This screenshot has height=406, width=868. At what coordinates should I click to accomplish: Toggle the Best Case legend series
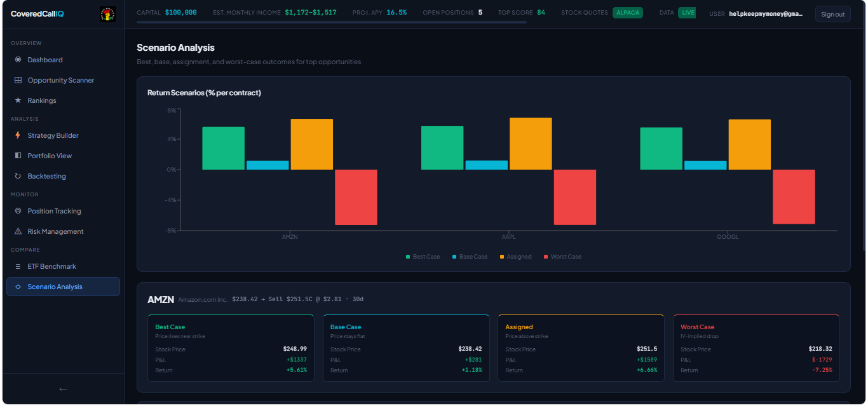pyautogui.click(x=423, y=257)
